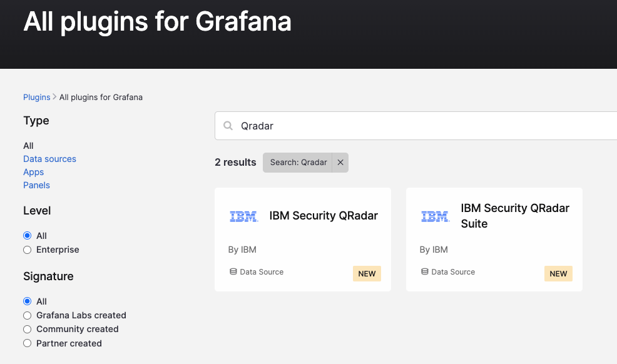
Task: Click the IBM logo on IBM Security QRadar card
Action: click(243, 216)
